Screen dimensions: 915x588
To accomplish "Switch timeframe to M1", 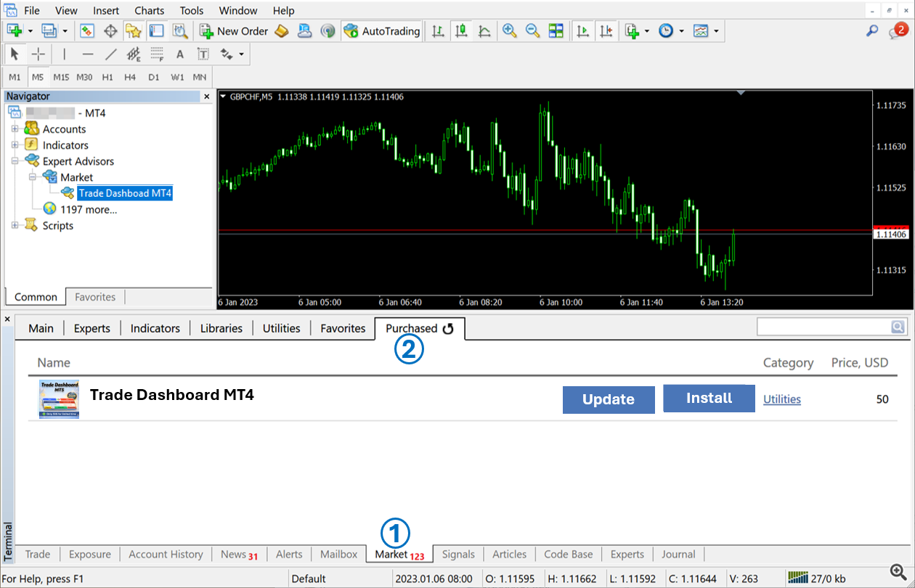I will click(x=15, y=77).
